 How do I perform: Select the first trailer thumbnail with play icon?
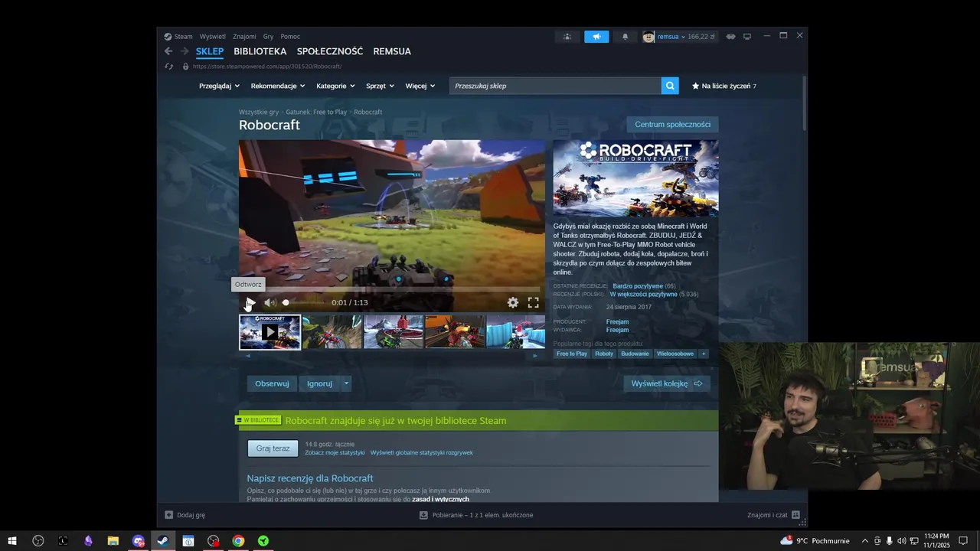(269, 332)
